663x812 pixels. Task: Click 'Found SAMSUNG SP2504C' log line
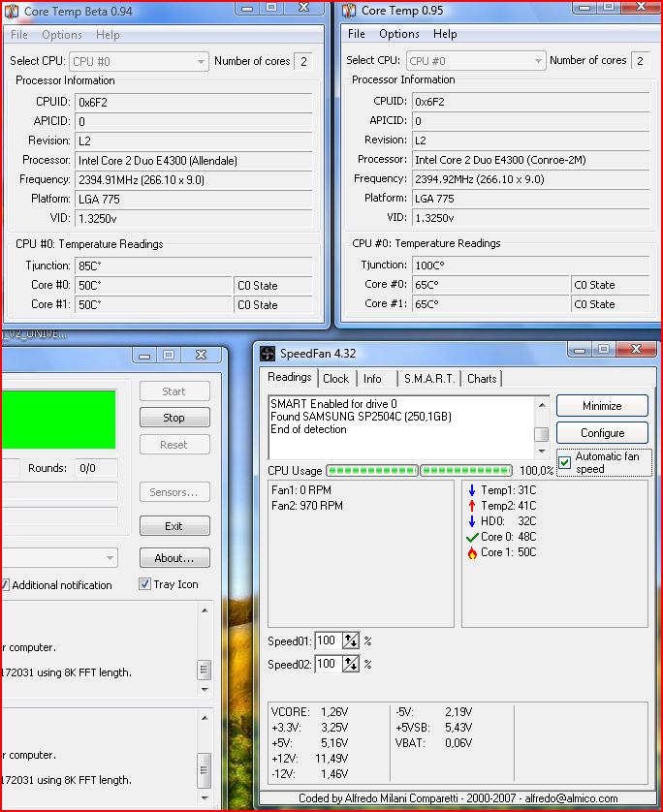361,417
